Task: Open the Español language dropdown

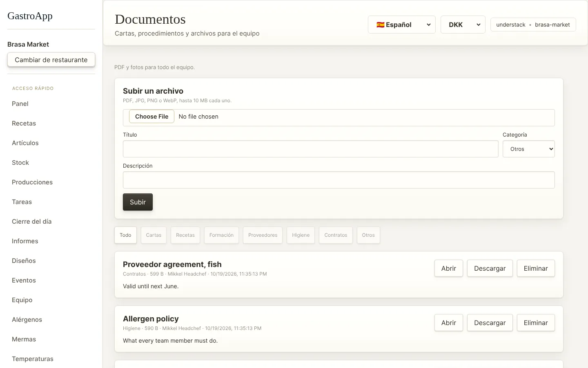Action: tap(401, 25)
